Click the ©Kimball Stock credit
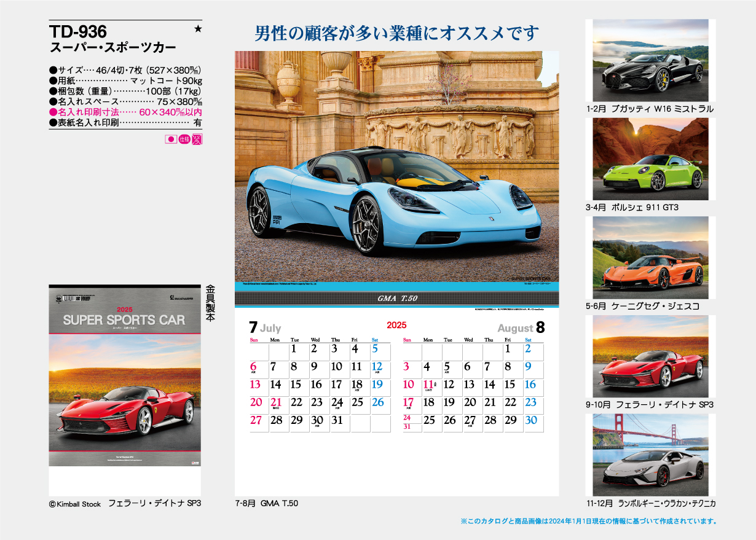This screenshot has height=540, width=756. (x=75, y=504)
